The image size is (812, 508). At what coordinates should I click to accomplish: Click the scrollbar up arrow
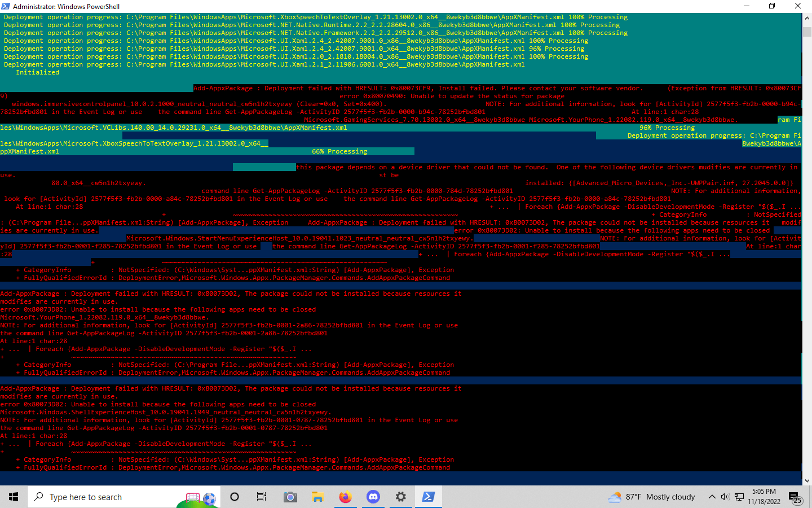(807, 17)
